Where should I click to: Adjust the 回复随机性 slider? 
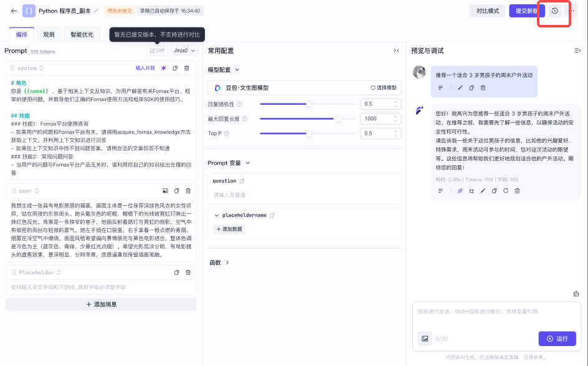(308, 104)
